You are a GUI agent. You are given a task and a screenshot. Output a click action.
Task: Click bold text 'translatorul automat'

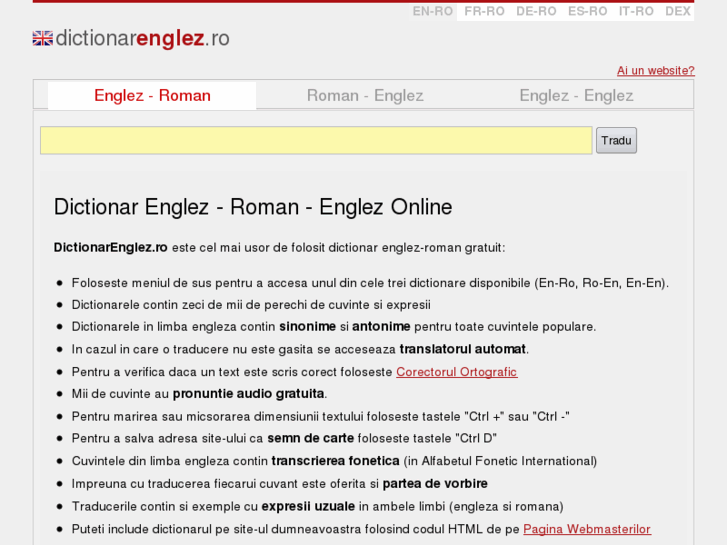point(463,349)
